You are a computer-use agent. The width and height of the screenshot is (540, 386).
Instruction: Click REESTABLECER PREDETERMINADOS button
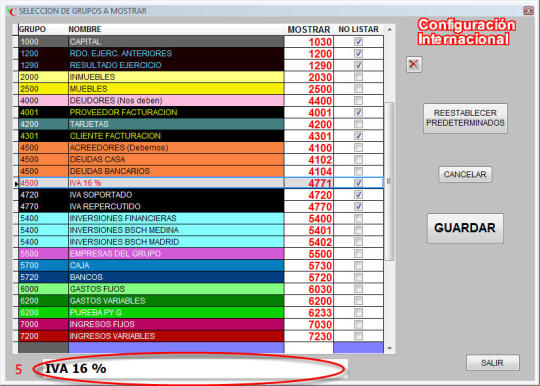click(x=465, y=118)
